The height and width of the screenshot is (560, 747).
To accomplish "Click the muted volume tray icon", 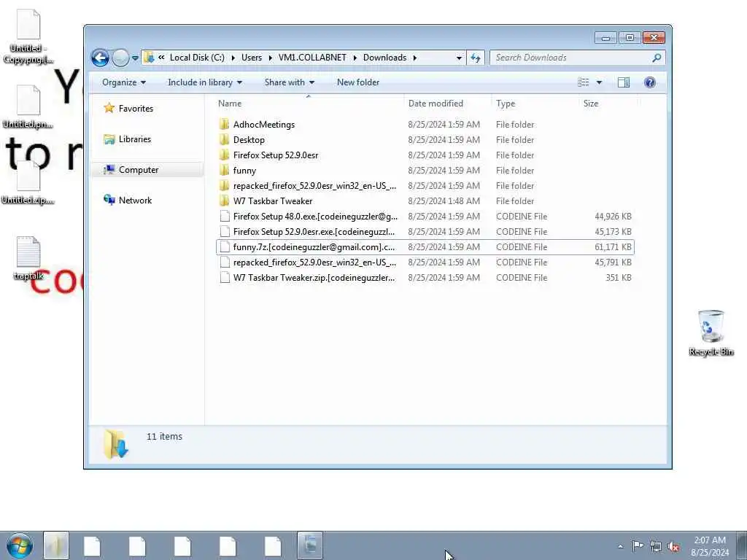I will coord(673,547).
